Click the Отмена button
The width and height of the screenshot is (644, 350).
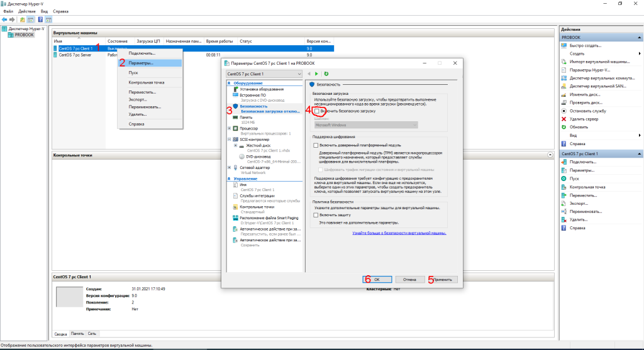point(409,280)
